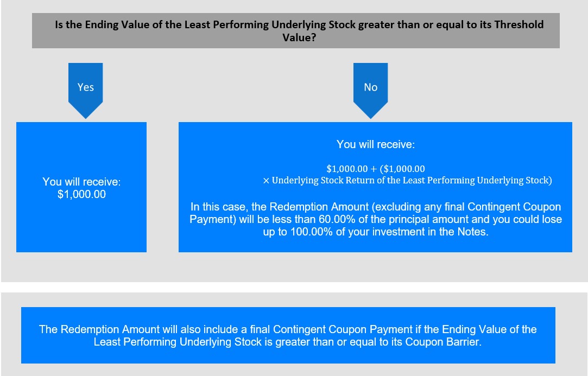
Task: Click the "$1,000.00 + ($1,000.00" formula line
Action: click(x=375, y=169)
